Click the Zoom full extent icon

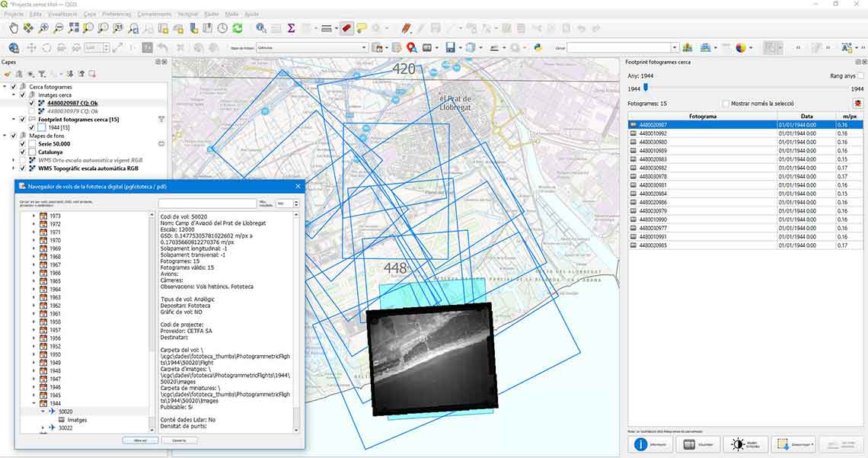(73, 28)
